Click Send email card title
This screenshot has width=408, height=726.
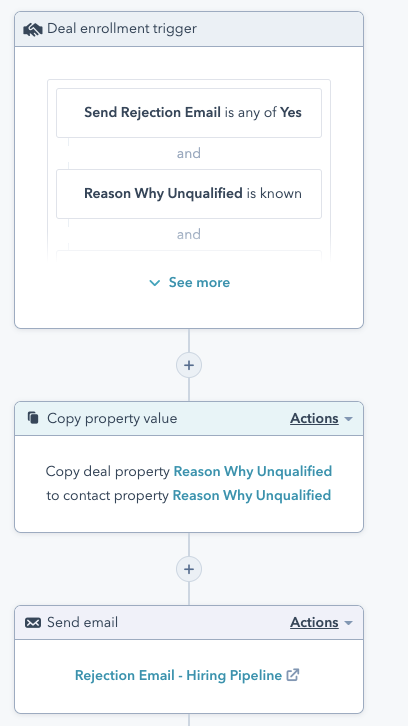pyautogui.click(x=82, y=623)
